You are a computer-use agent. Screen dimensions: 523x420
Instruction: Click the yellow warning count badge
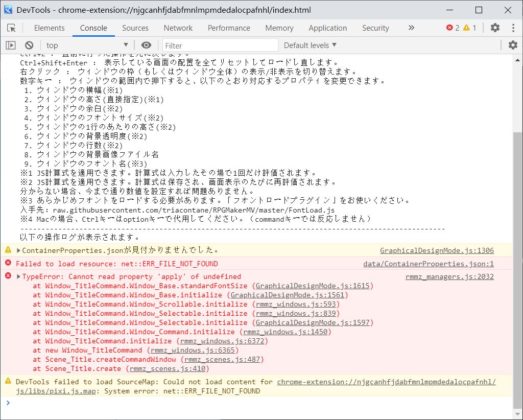tap(470, 28)
